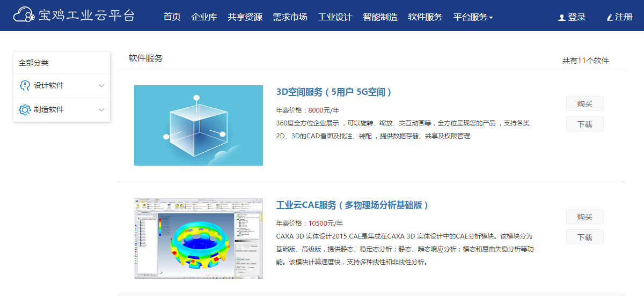644x298 pixels.
Task: Open the 智能制造 menu item
Action: [380, 17]
